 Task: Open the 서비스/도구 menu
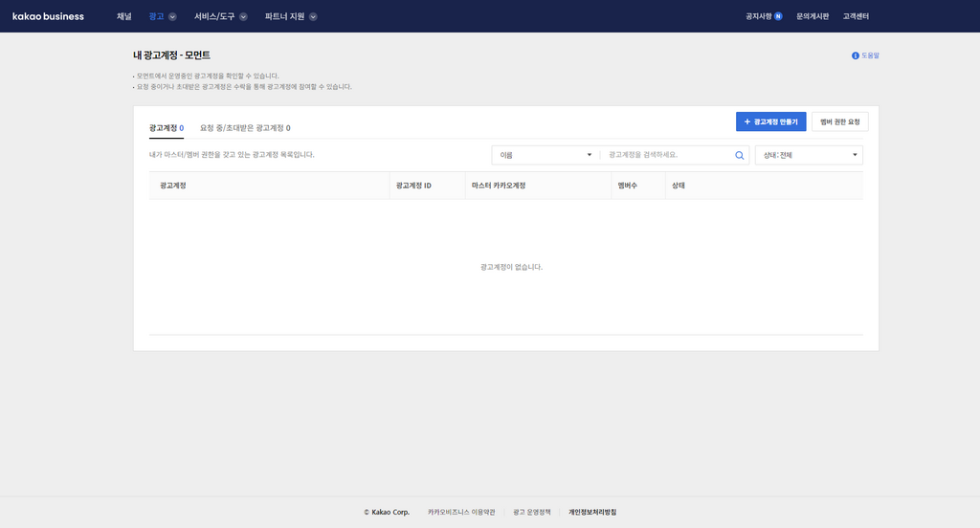(214, 16)
